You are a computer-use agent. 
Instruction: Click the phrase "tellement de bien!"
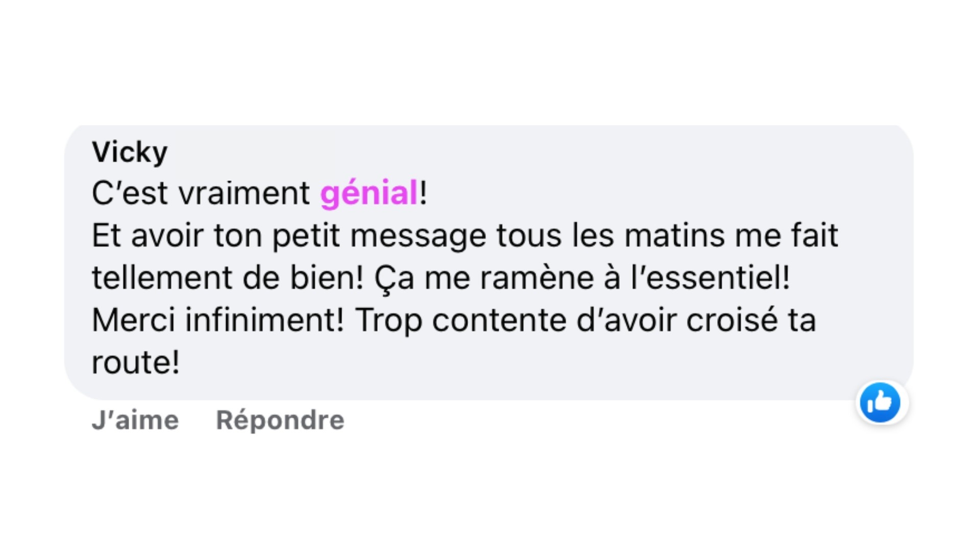click(x=228, y=278)
